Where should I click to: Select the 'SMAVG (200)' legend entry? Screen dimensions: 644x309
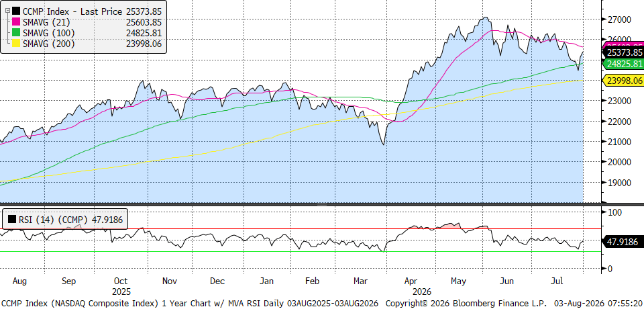(x=49, y=44)
